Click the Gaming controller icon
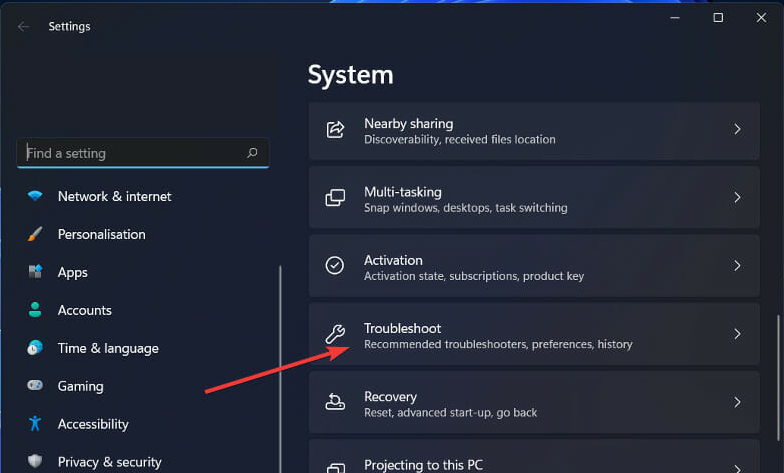The image size is (784, 473). pos(35,386)
